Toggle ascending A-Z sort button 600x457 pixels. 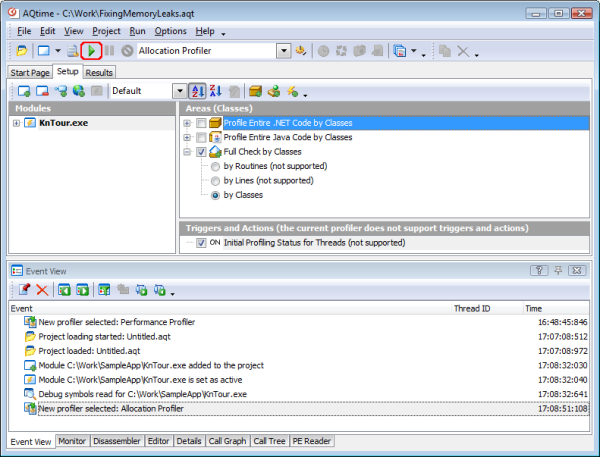click(197, 91)
